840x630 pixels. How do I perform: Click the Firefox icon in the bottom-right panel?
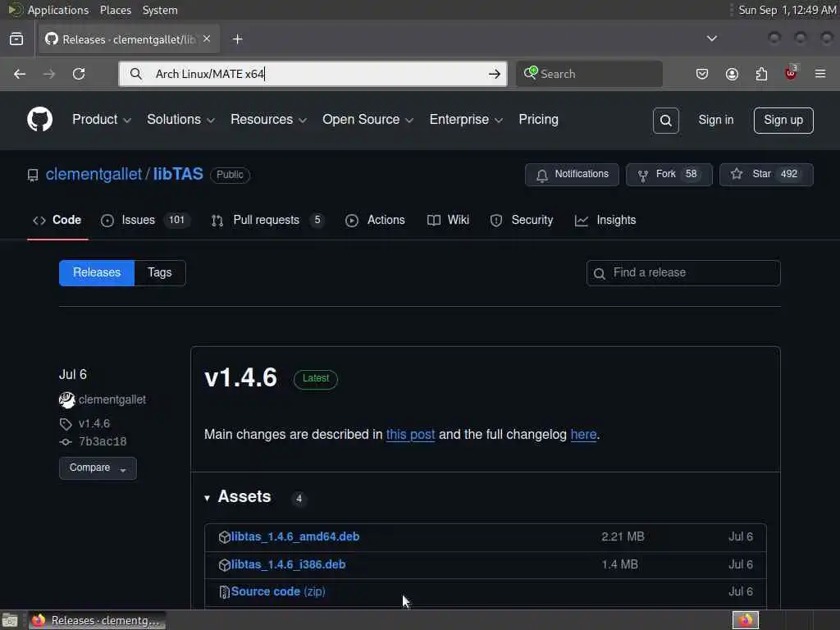point(746,620)
